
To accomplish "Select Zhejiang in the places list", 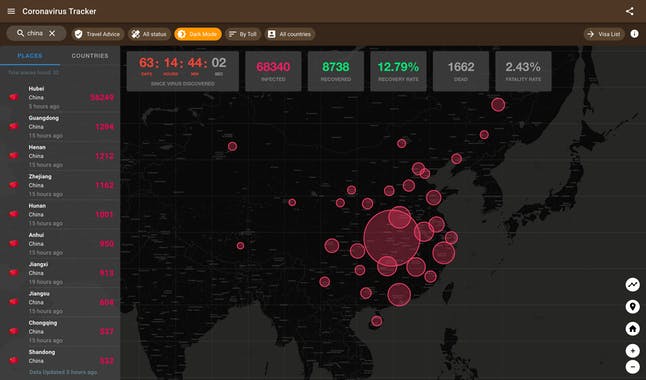I will pos(60,185).
